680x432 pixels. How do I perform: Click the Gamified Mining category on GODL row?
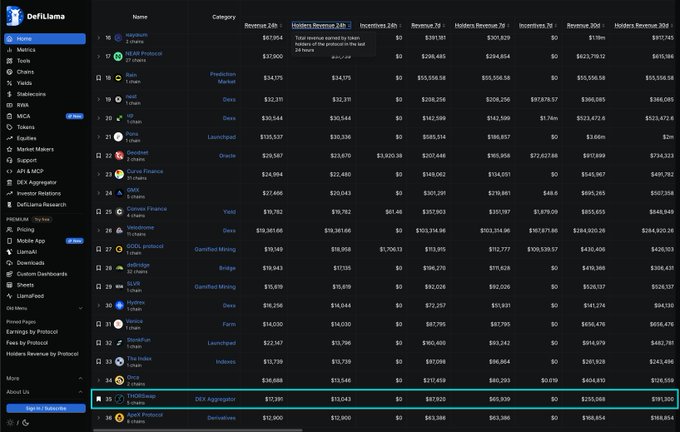(x=215, y=249)
